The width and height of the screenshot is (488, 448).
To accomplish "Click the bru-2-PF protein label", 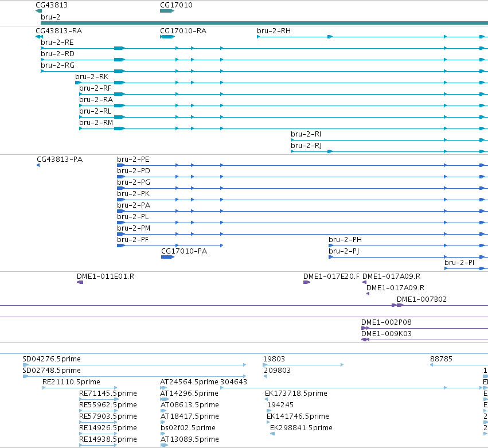I will click(x=133, y=240).
